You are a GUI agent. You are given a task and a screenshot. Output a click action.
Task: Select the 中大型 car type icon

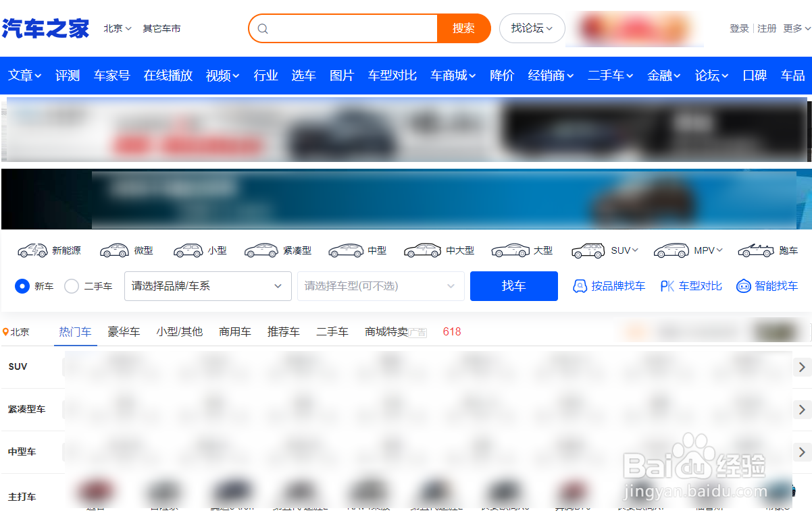tap(422, 250)
